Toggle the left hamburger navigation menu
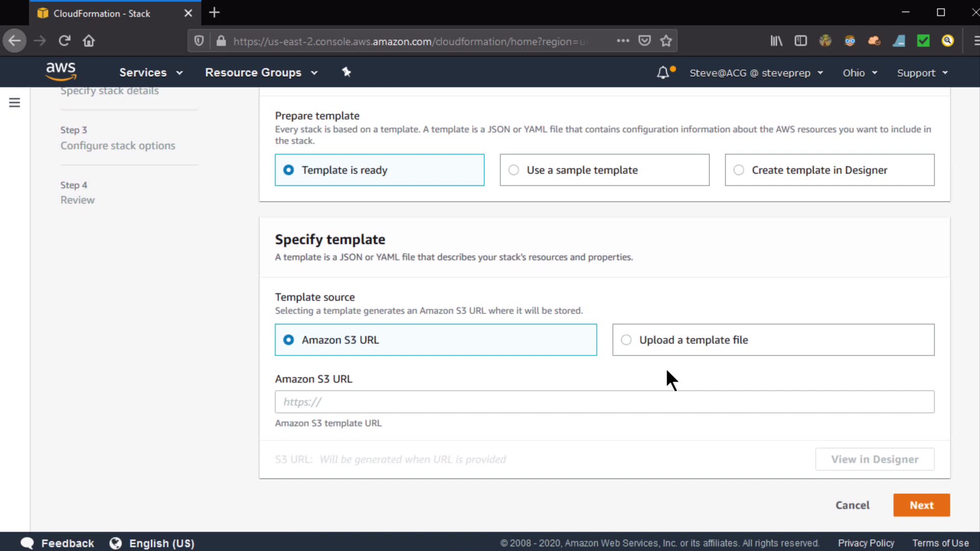The image size is (980, 551). (15, 103)
